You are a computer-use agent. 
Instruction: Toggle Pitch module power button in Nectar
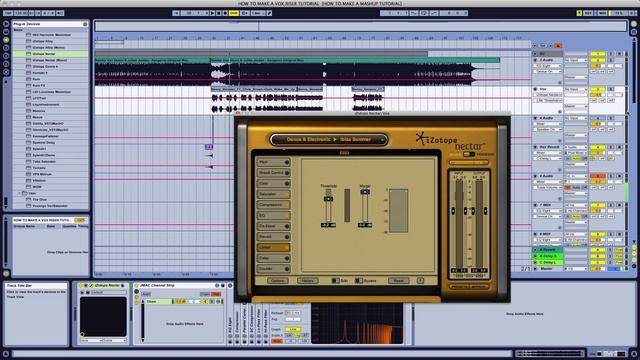[287, 162]
